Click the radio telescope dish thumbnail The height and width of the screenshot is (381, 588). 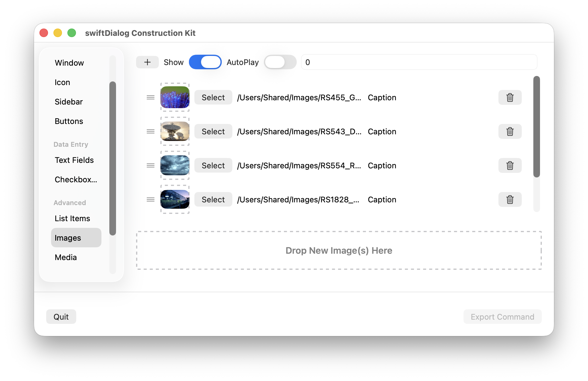click(175, 132)
